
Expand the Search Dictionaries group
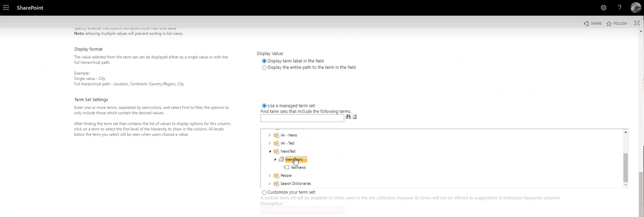coord(270,184)
